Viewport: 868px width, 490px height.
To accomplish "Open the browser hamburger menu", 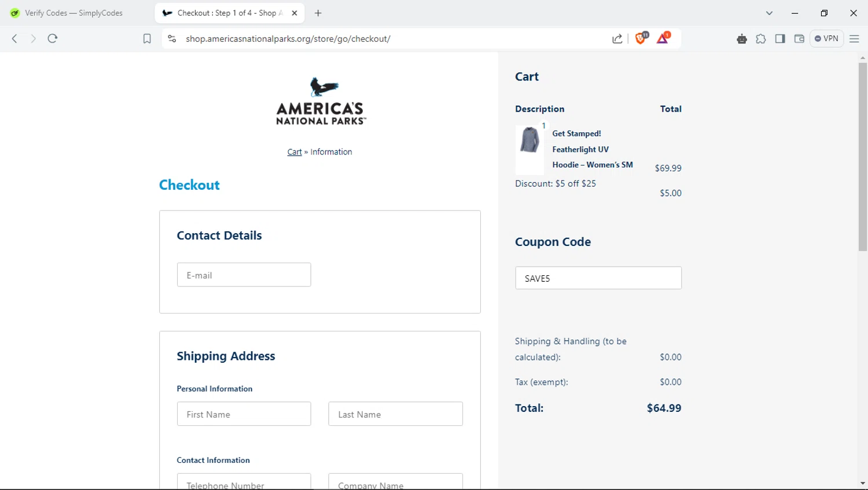I will coord(854,39).
